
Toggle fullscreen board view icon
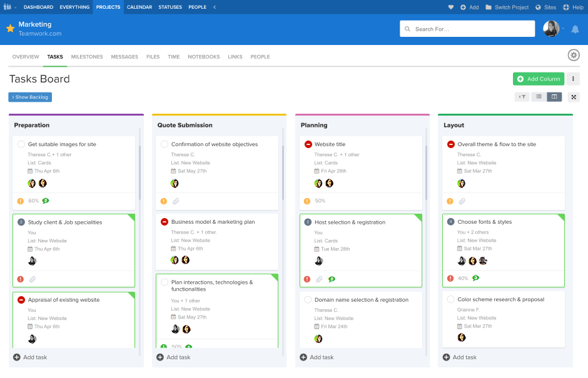click(x=574, y=97)
